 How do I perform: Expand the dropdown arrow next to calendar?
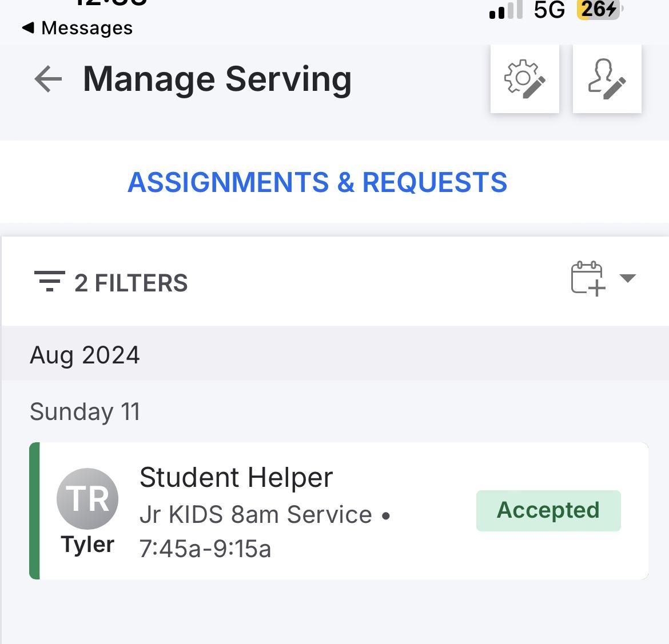[628, 278]
